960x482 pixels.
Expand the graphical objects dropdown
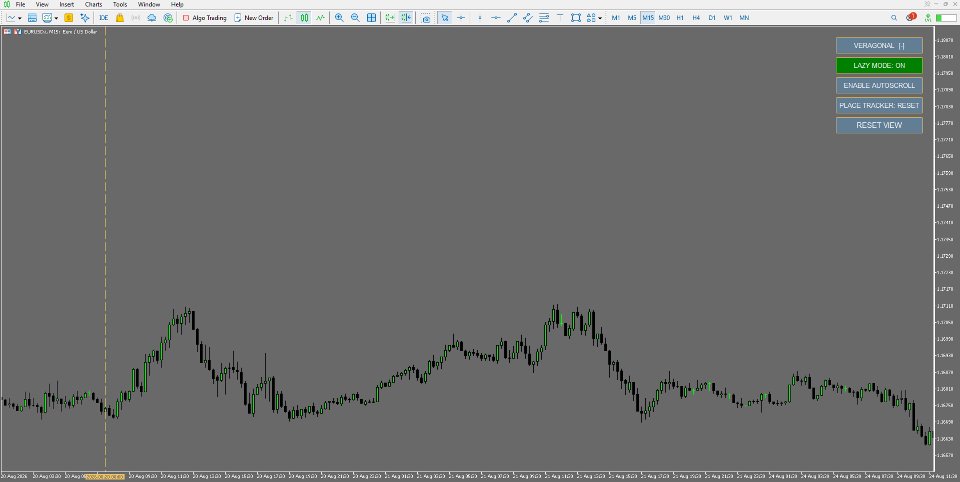point(600,18)
